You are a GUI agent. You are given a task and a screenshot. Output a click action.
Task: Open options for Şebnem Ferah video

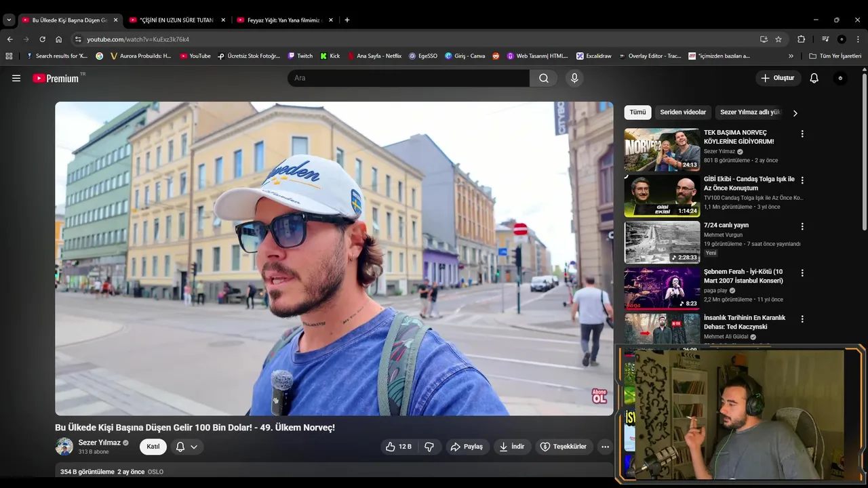(802, 272)
